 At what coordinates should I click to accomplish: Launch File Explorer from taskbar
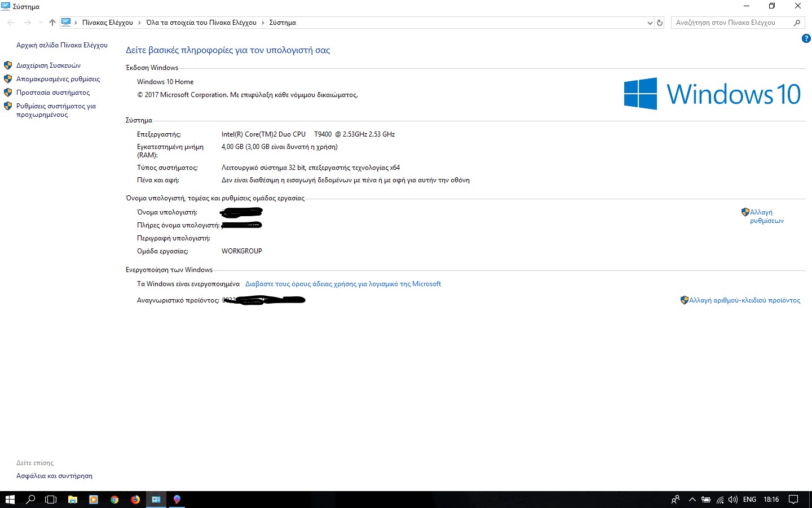(x=73, y=500)
